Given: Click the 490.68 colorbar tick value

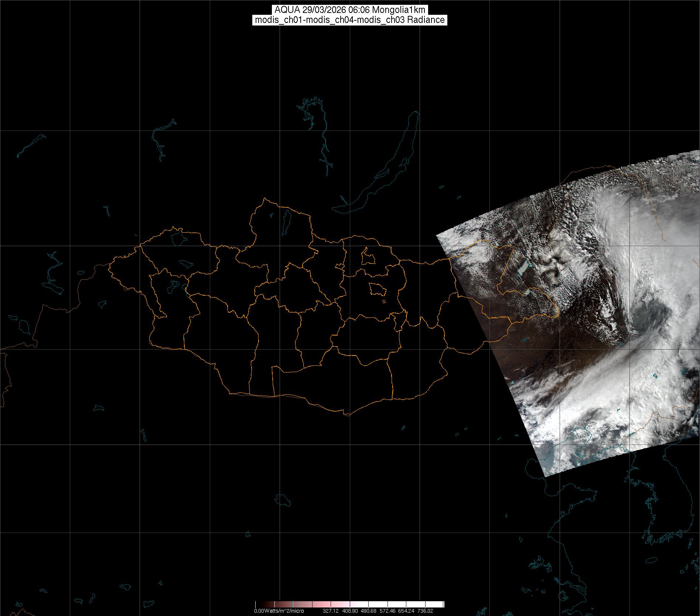Looking at the screenshot, I should (x=368, y=611).
